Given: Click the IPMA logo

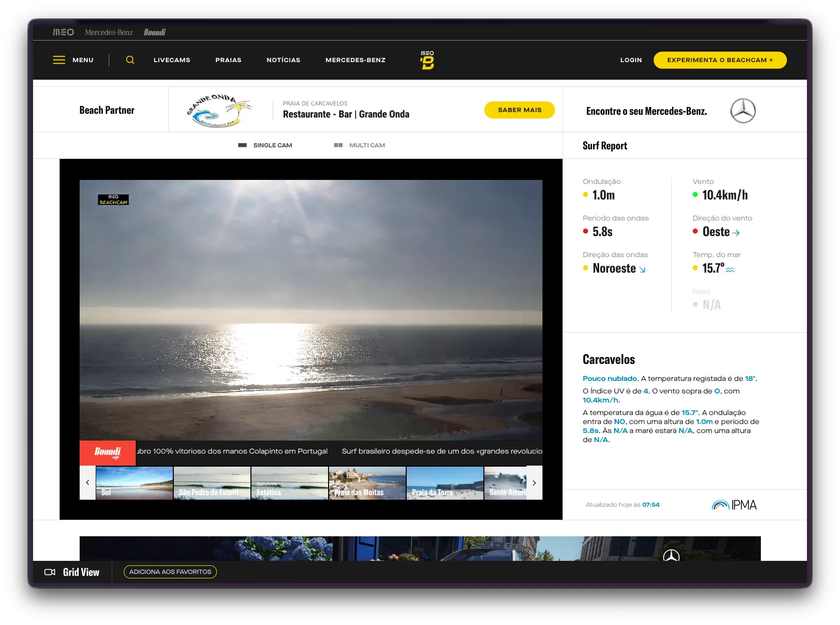Looking at the screenshot, I should click(734, 505).
